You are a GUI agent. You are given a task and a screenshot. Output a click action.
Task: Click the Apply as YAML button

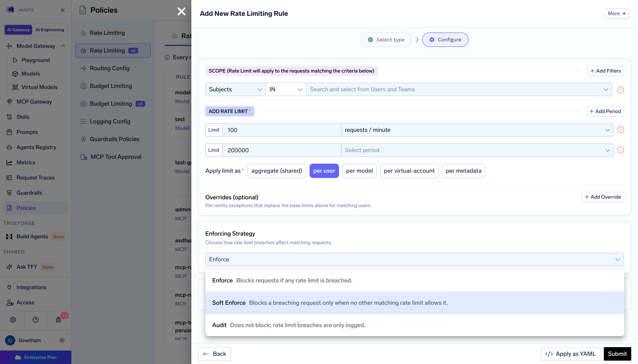coord(570,353)
